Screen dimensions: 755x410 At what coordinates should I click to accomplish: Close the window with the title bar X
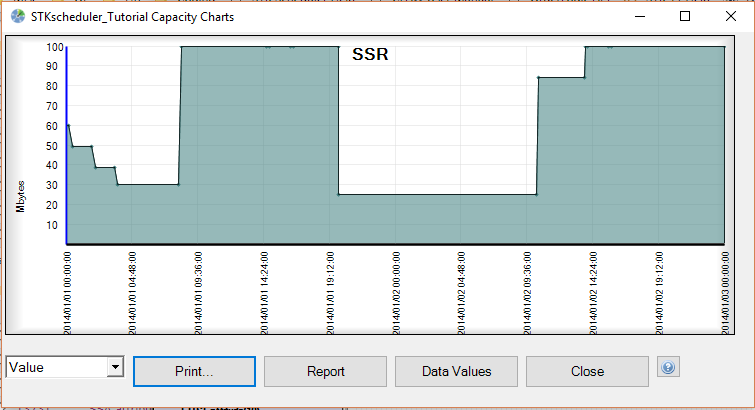coord(731,16)
